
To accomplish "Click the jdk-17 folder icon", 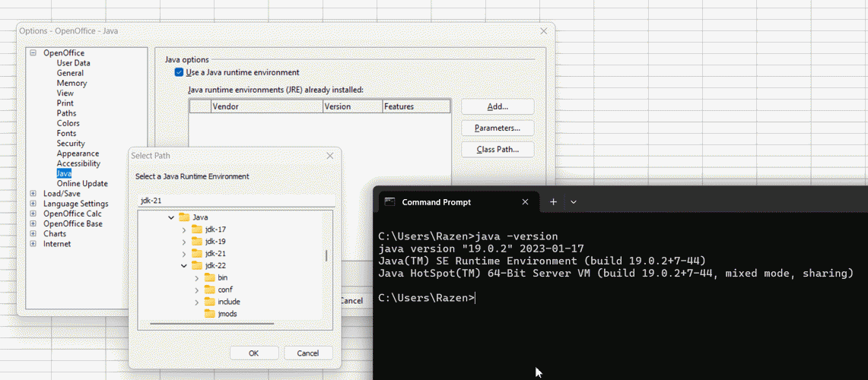I will point(197,229).
